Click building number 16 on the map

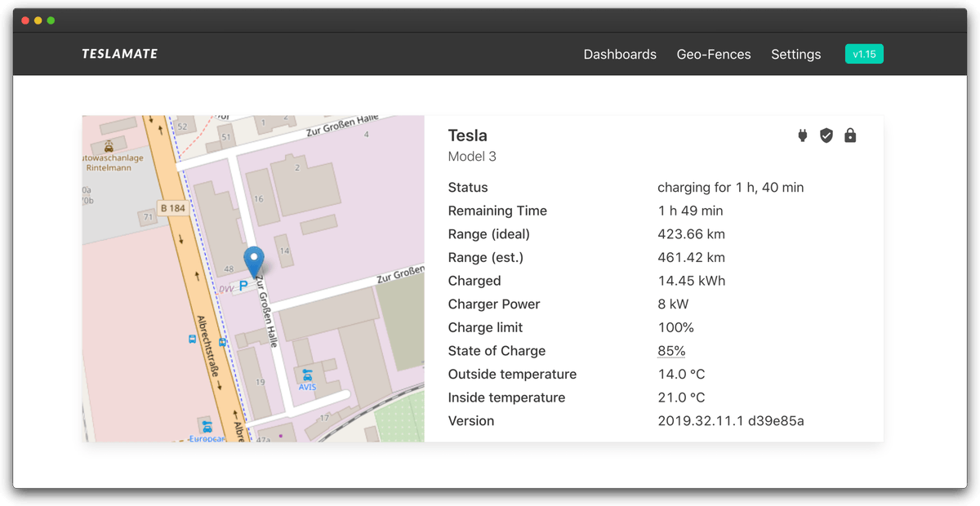pos(259,198)
